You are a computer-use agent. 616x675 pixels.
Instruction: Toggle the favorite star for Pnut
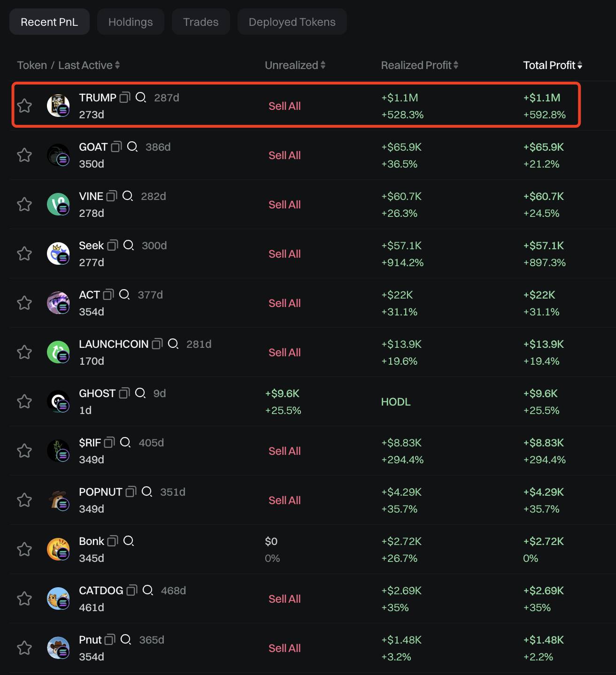click(24, 648)
